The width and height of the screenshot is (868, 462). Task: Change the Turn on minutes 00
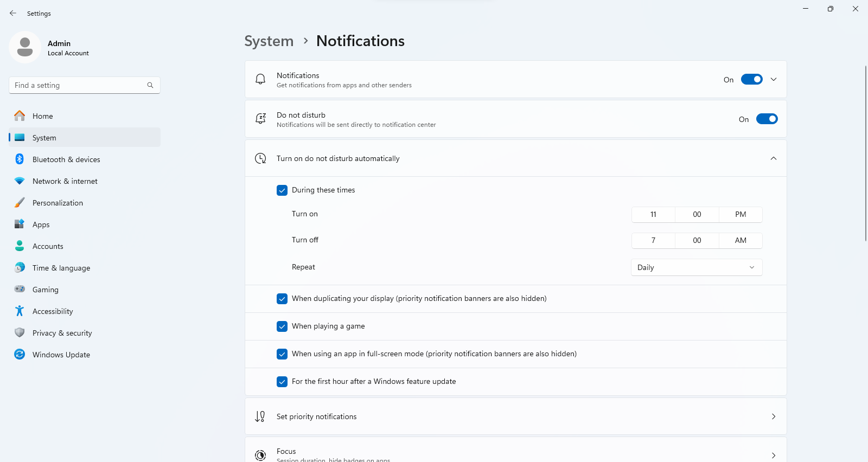(x=697, y=214)
